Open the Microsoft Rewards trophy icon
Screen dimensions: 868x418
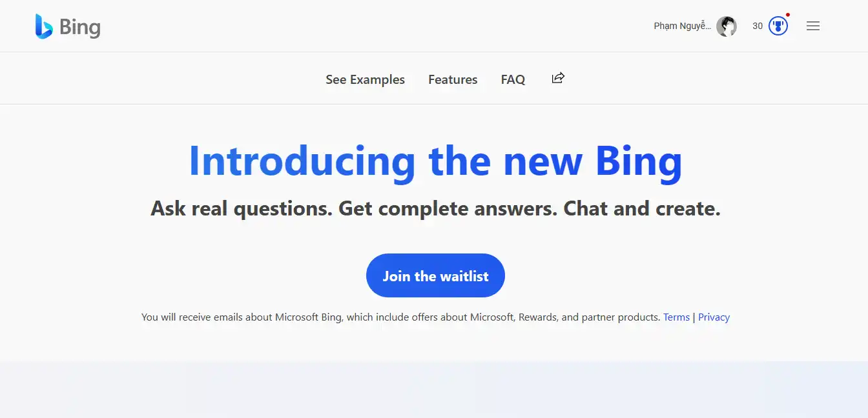778,26
